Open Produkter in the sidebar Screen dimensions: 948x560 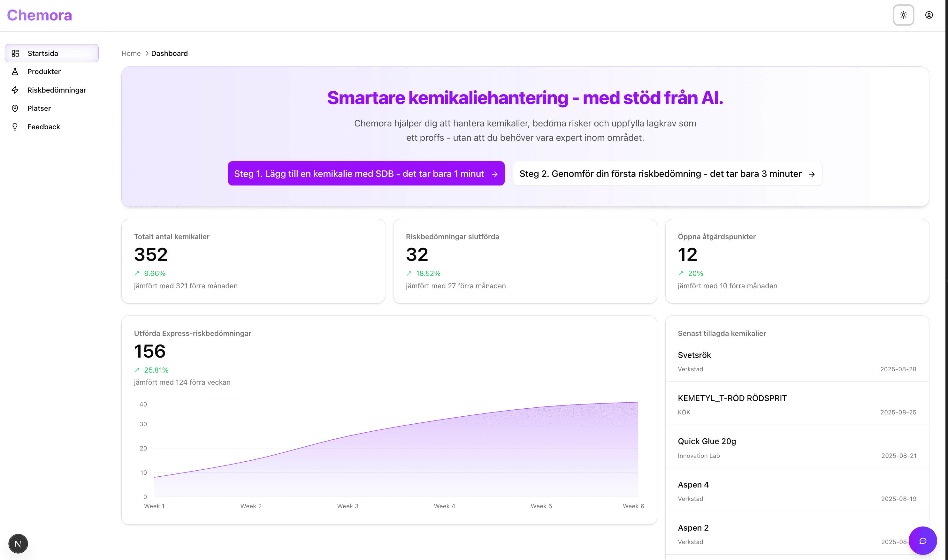tap(44, 72)
